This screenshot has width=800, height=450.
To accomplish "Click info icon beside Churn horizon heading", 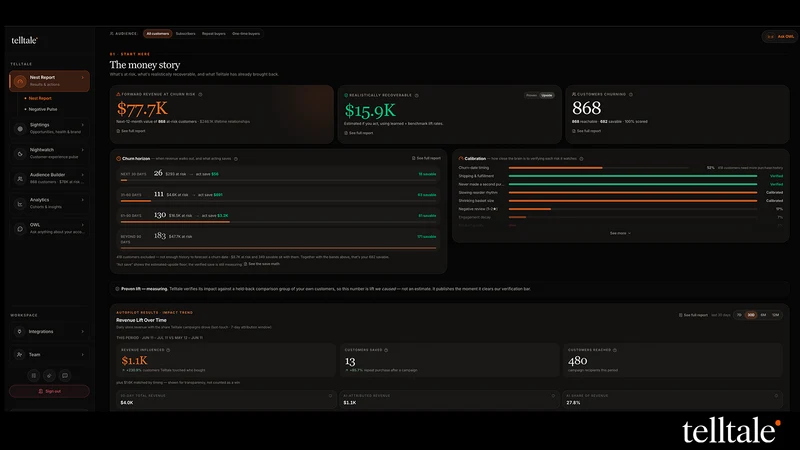I will tap(236, 159).
